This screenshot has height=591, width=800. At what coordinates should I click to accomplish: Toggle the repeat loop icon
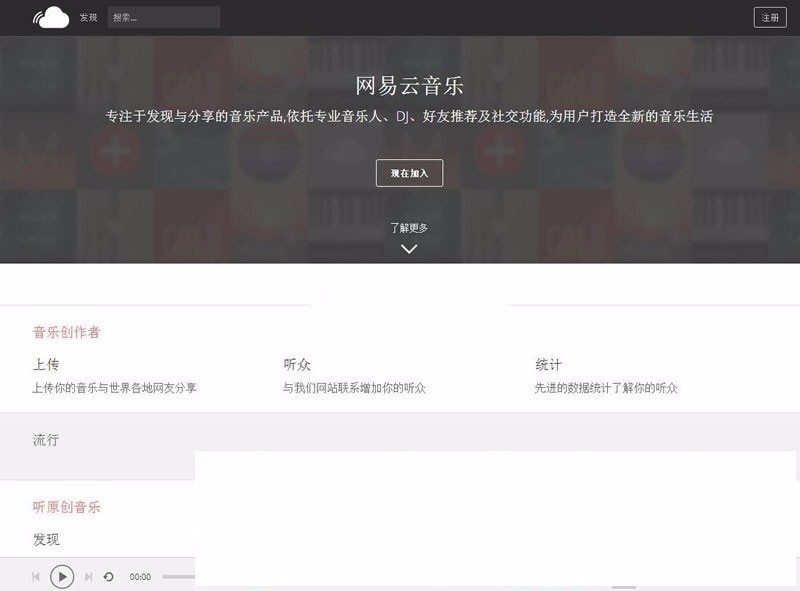tap(108, 577)
